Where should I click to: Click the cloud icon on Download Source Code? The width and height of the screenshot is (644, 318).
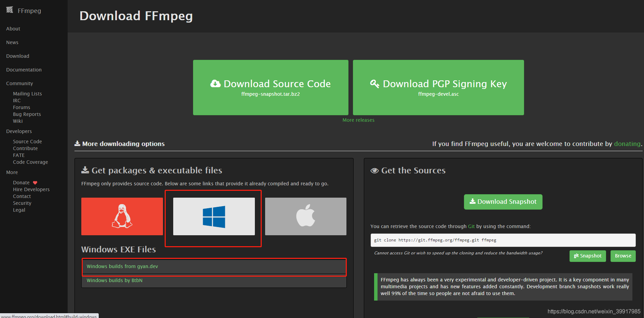click(215, 83)
